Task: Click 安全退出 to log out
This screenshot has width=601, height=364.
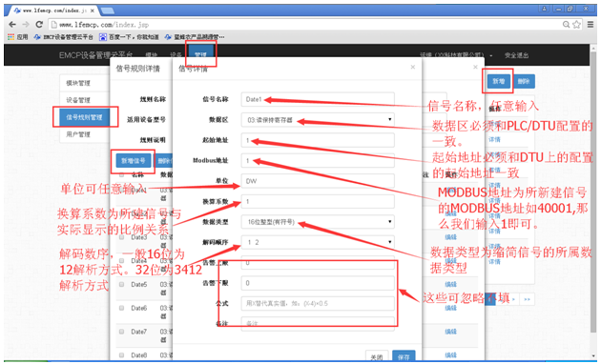Action: [x=516, y=55]
